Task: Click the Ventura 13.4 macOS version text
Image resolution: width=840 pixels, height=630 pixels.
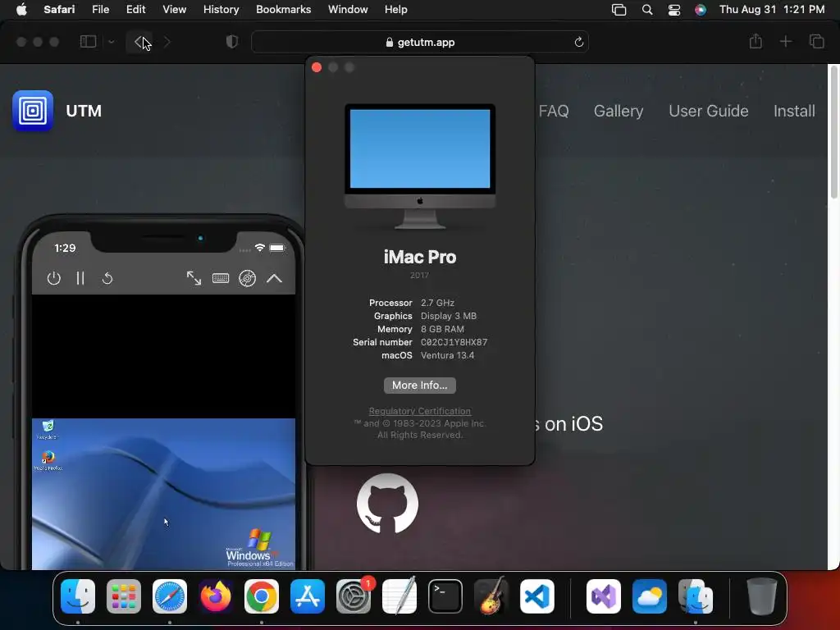Action: pos(447,355)
